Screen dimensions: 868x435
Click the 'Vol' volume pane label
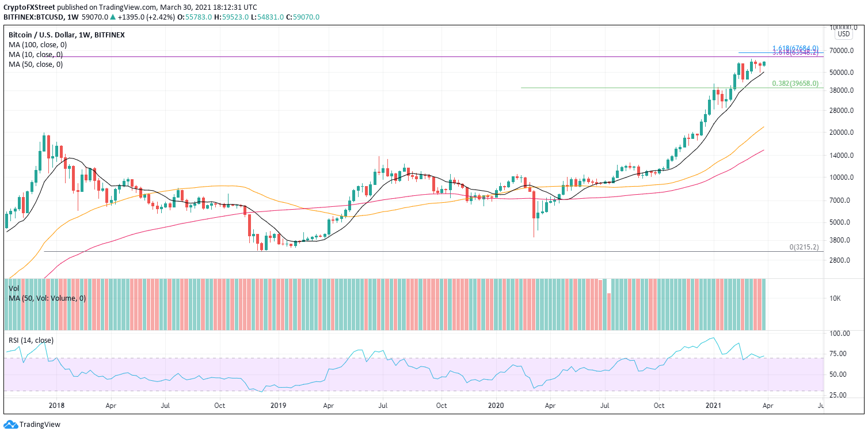tap(13, 288)
